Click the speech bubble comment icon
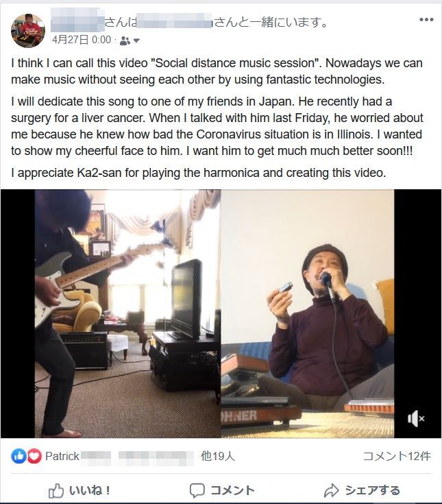Image resolution: width=442 pixels, height=504 pixels. (x=197, y=490)
